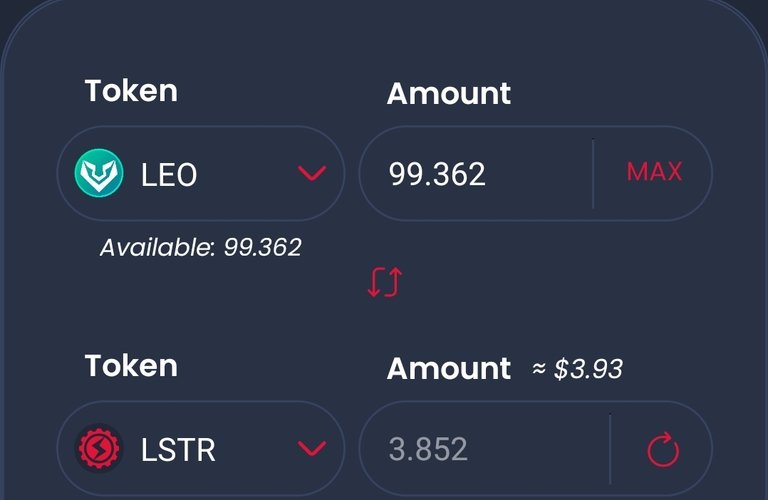Open the LSTR token dropdown chevron
The height and width of the screenshot is (500, 768).
(312, 448)
